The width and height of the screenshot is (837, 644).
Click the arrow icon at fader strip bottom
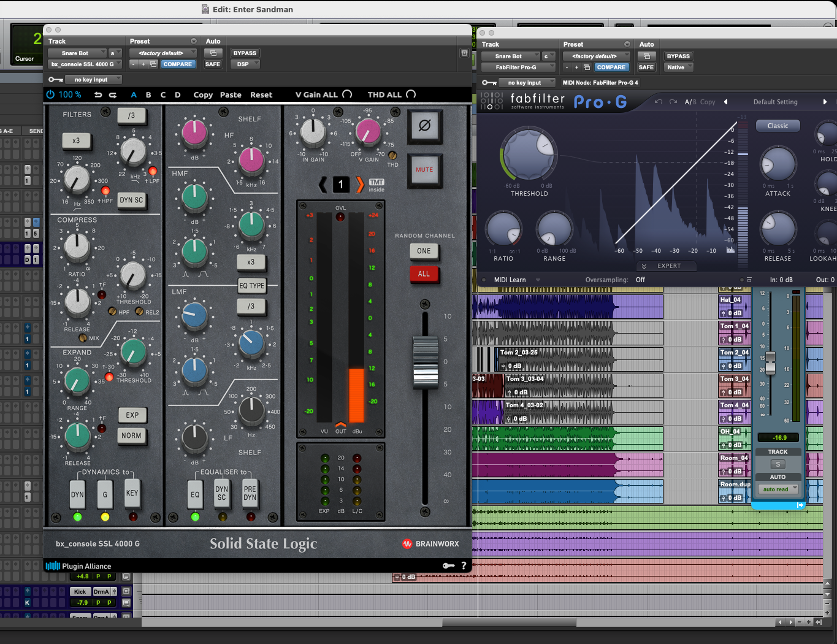click(800, 505)
